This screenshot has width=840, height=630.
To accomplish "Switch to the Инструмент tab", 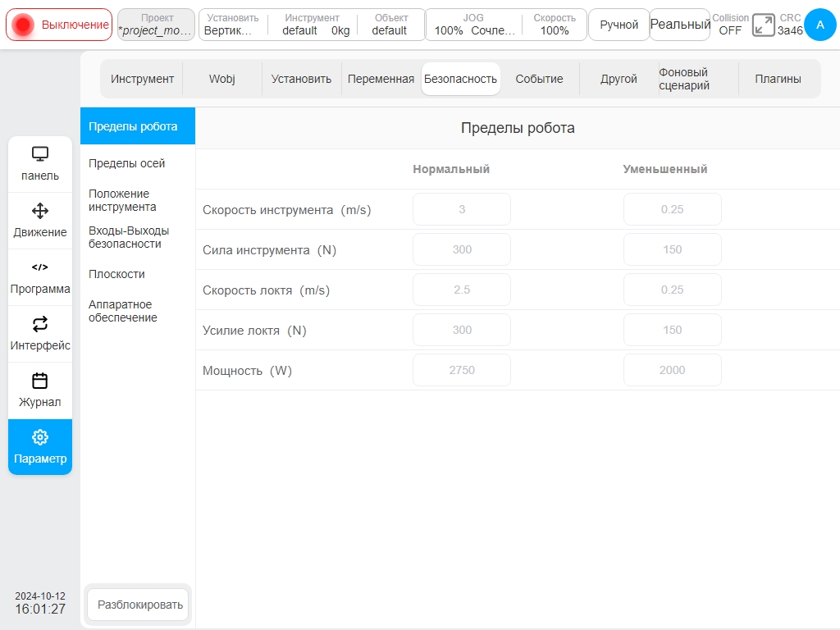I will pyautogui.click(x=142, y=79).
